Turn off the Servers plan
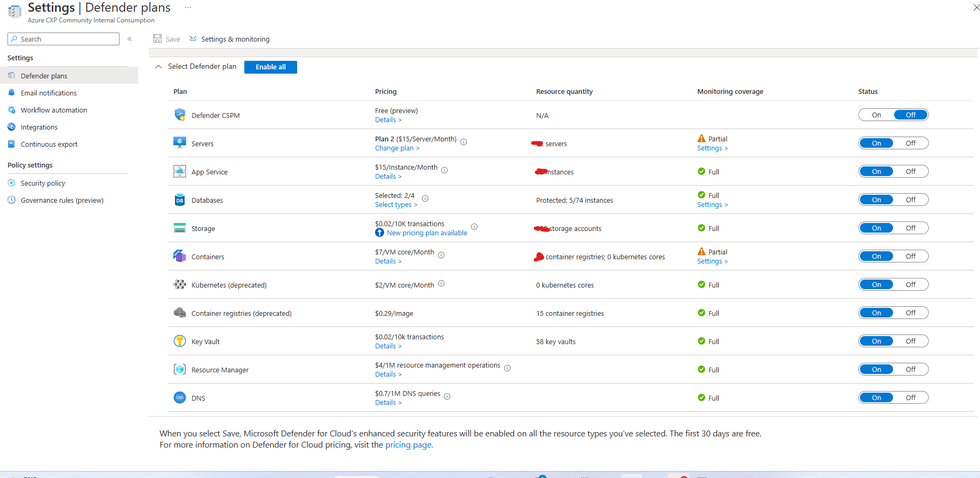 [911, 143]
